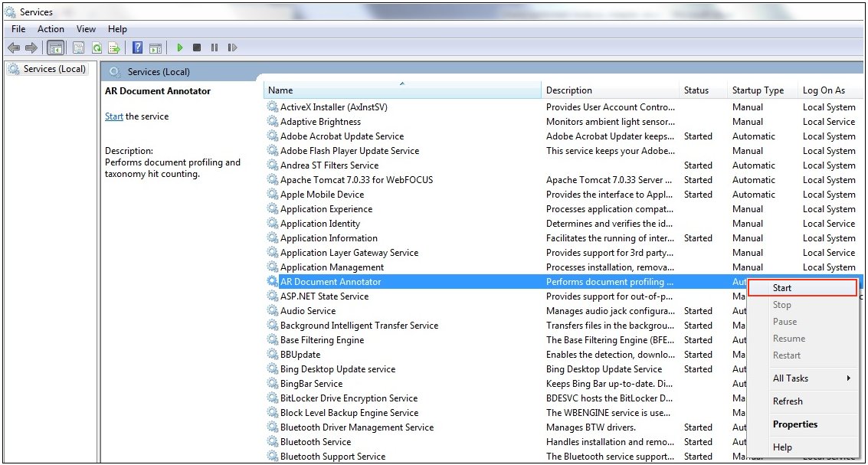Select the Bluetooth Support Service name
868x465 pixels.
pos(332,457)
